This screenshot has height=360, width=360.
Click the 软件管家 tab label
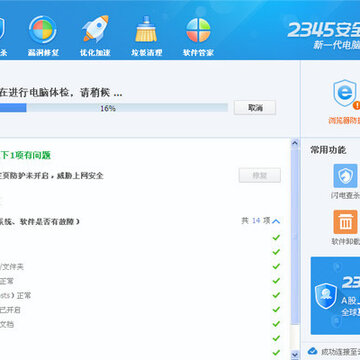198,52
